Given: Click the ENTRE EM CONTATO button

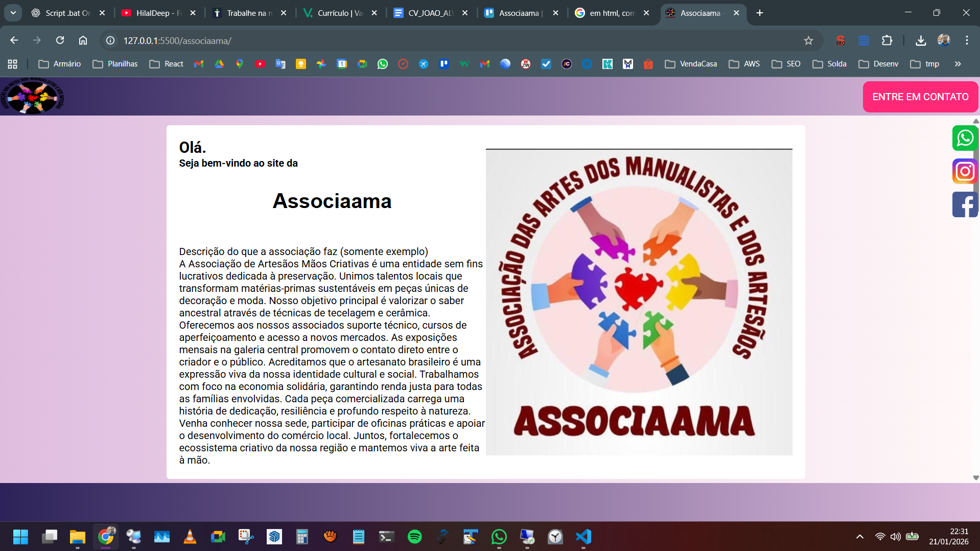Looking at the screenshot, I should tap(920, 97).
